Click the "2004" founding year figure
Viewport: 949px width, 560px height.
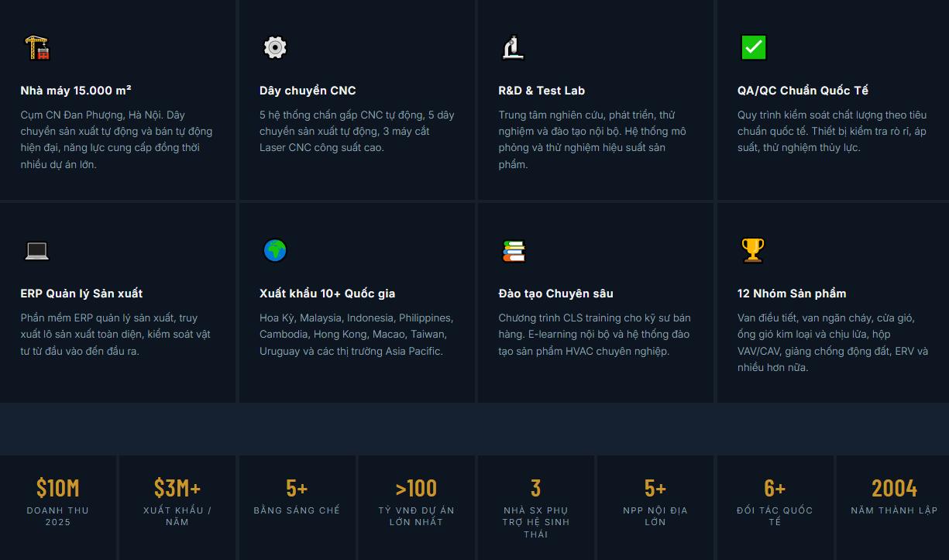tap(894, 488)
